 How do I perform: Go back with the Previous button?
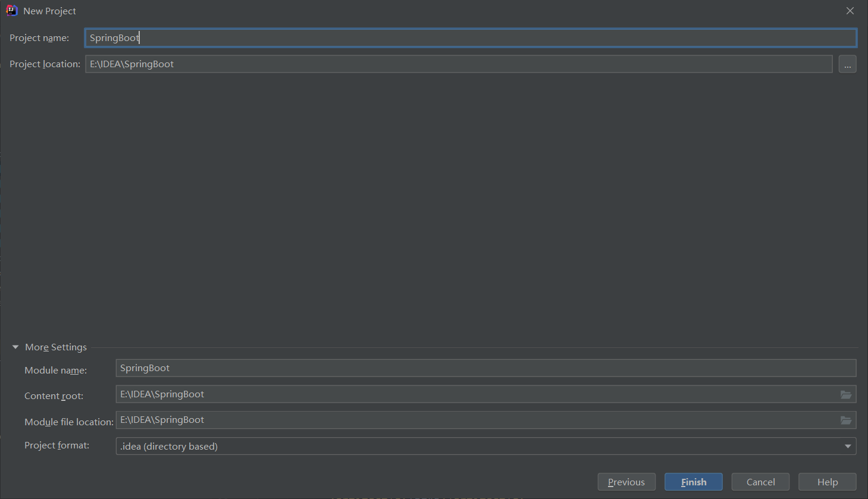626,482
